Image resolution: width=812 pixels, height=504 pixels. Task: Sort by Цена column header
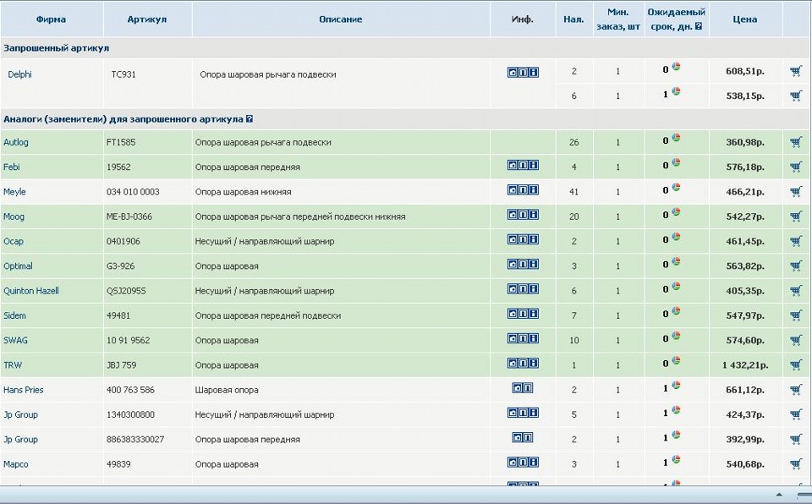(744, 19)
